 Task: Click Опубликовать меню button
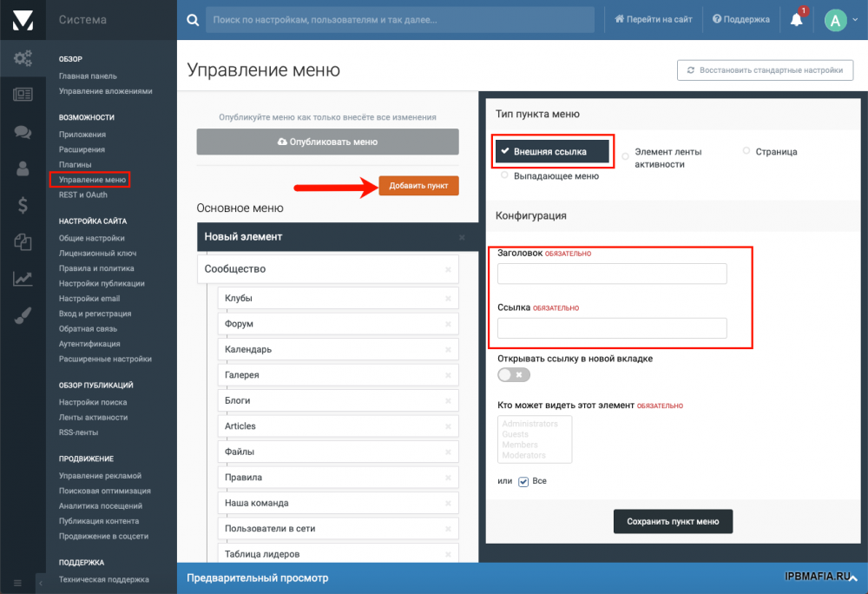point(328,142)
